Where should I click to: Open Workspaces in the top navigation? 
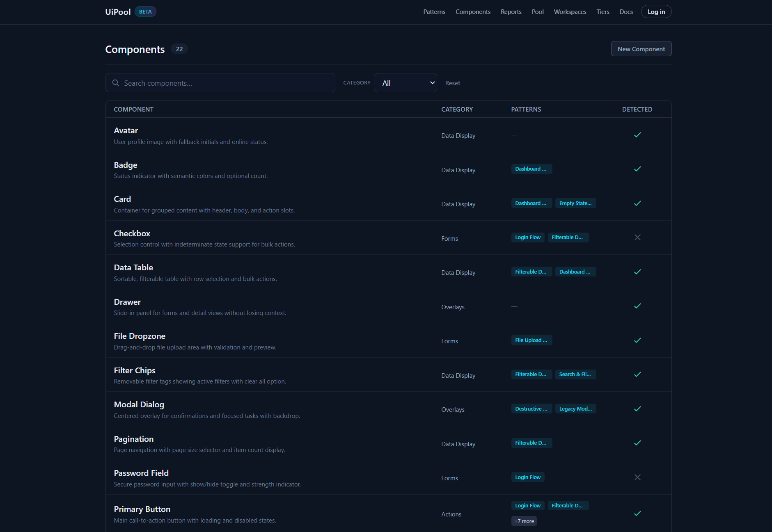(570, 12)
